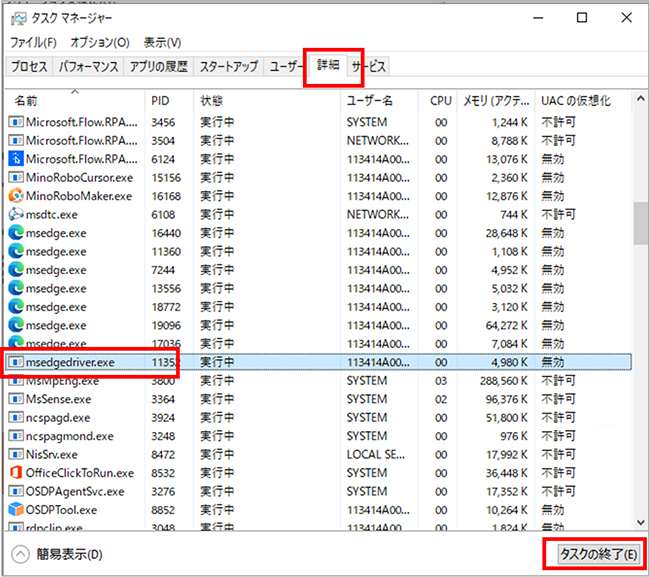Switch to the 詳細 tab

coord(328,66)
